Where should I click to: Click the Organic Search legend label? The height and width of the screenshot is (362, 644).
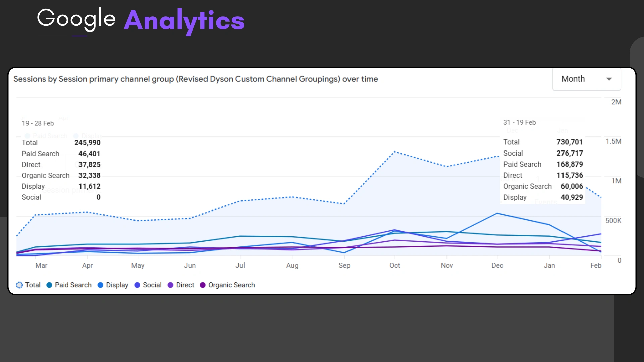click(x=231, y=285)
